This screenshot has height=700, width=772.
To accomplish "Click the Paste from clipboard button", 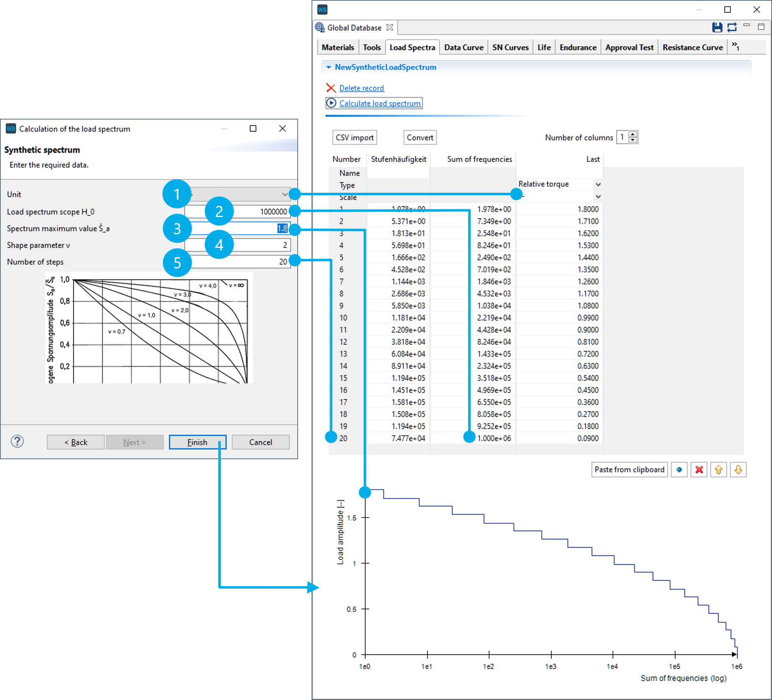I will pos(629,469).
